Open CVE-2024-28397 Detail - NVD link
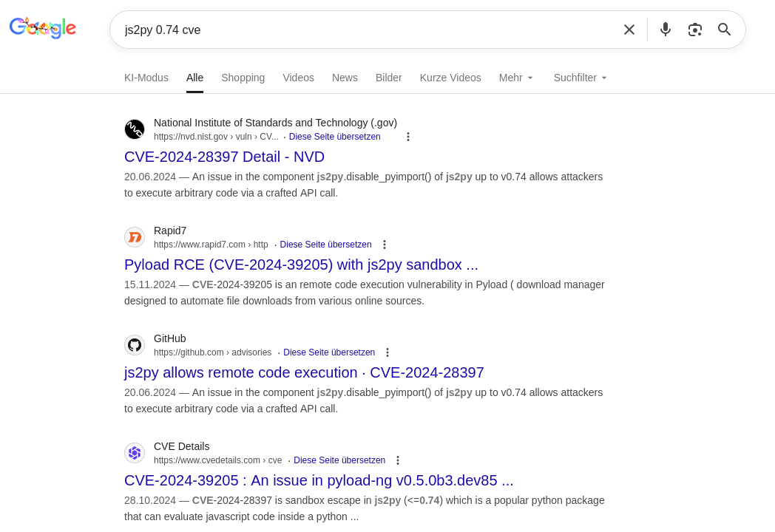 coord(224,157)
